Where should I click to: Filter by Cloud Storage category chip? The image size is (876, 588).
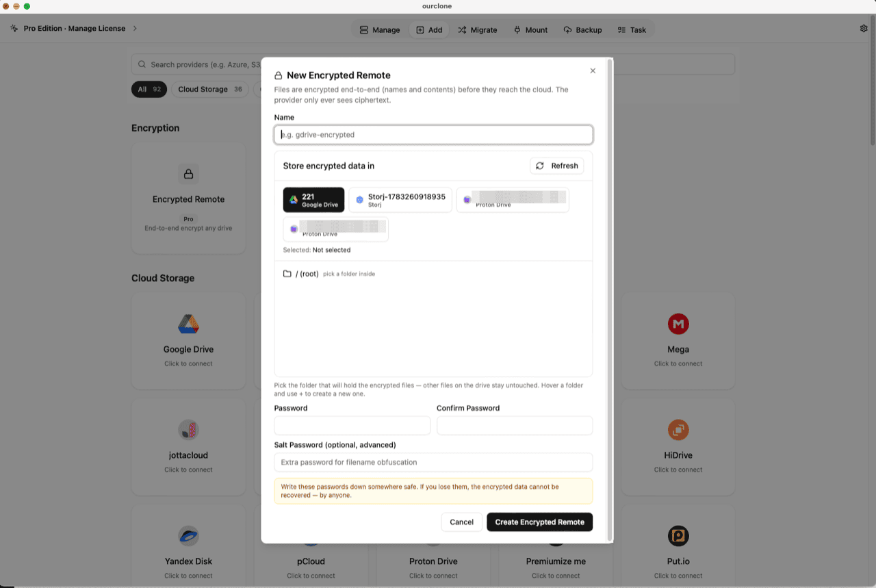[210, 90]
